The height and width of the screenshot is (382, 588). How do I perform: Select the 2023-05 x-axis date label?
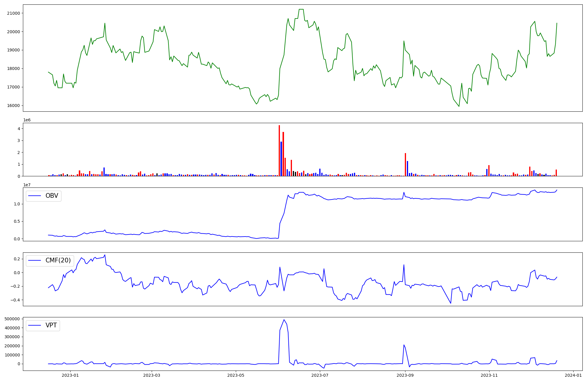tap(236, 375)
